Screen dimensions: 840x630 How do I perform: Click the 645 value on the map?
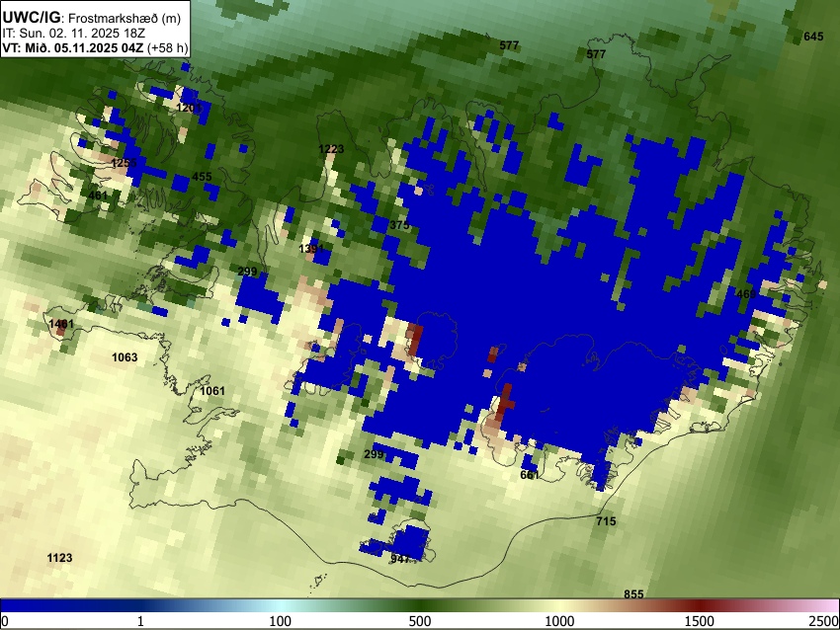point(813,37)
